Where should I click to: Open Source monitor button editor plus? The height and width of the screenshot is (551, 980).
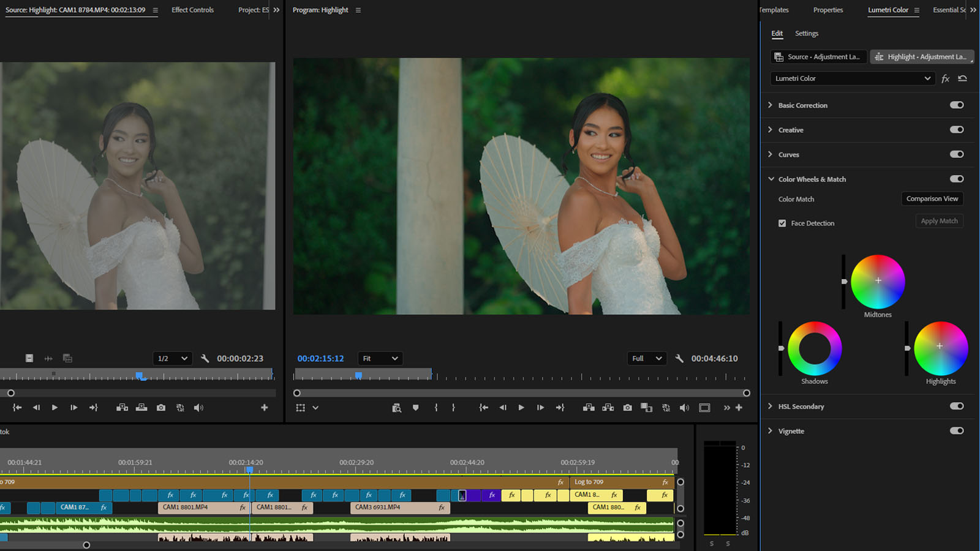[x=265, y=408]
